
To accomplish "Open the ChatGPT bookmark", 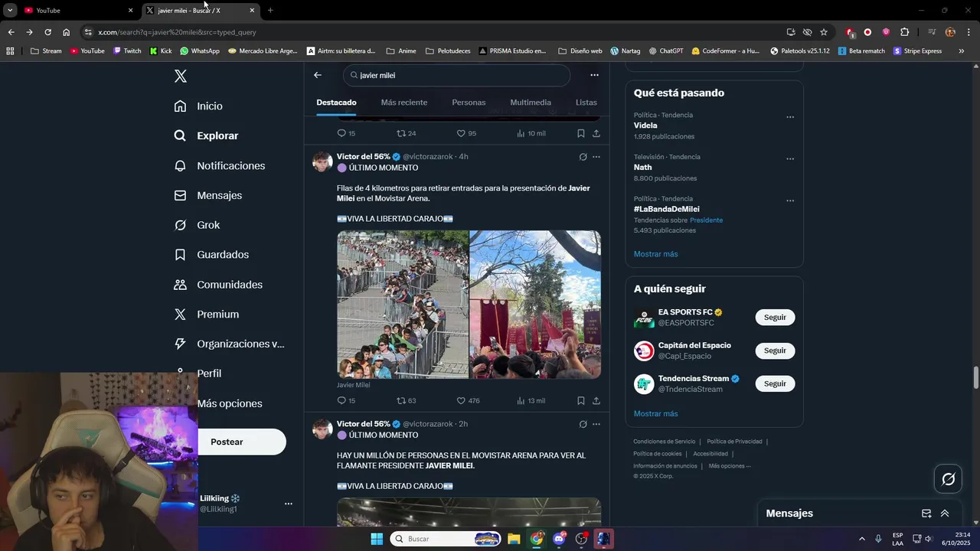I will click(x=665, y=51).
